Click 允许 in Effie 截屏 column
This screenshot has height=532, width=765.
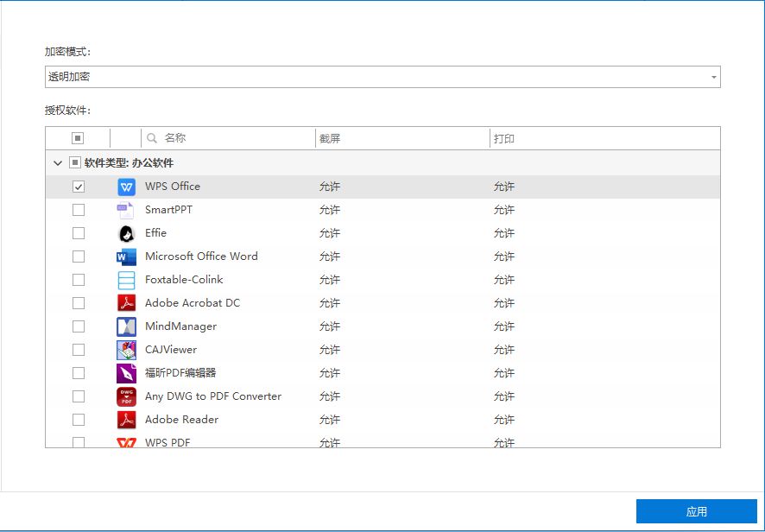(330, 233)
